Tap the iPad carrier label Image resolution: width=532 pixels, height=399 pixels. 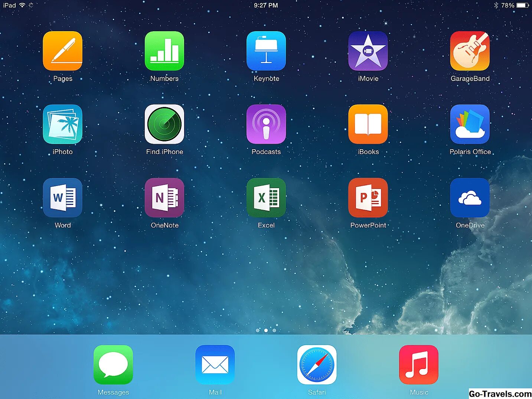click(9, 5)
